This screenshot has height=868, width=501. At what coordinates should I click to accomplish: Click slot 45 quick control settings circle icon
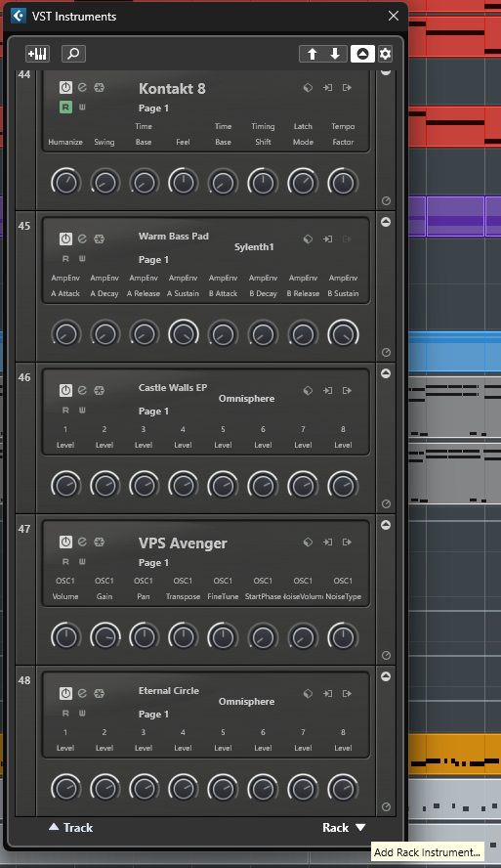[386, 353]
